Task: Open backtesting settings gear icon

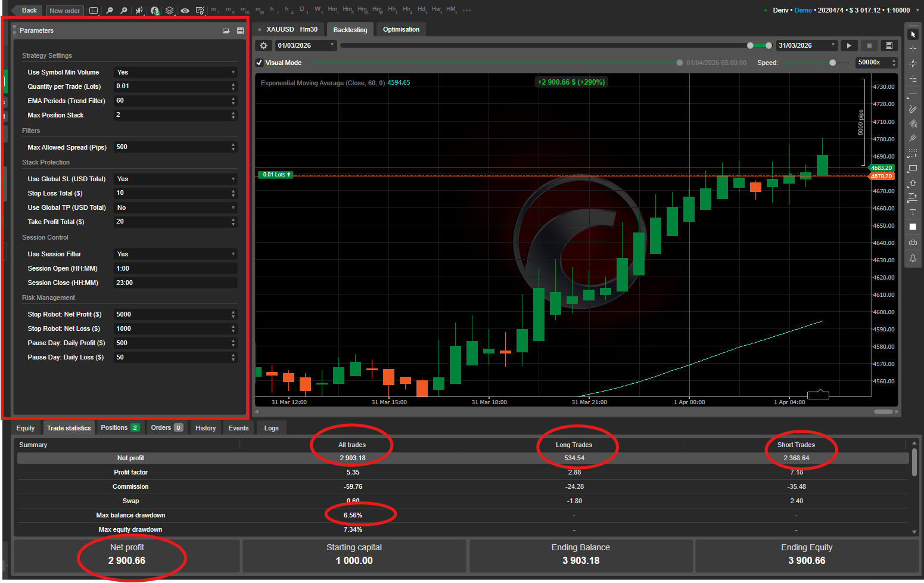Action: click(x=263, y=46)
